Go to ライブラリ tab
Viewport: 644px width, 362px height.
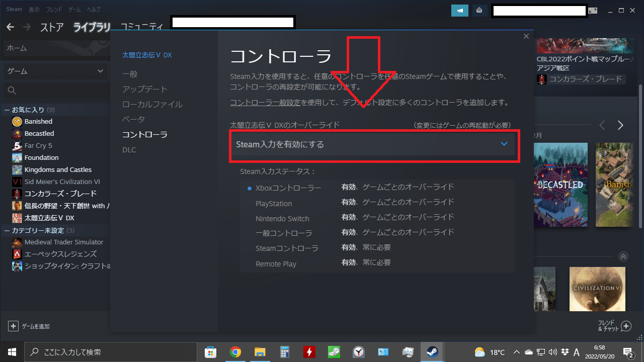[92, 27]
